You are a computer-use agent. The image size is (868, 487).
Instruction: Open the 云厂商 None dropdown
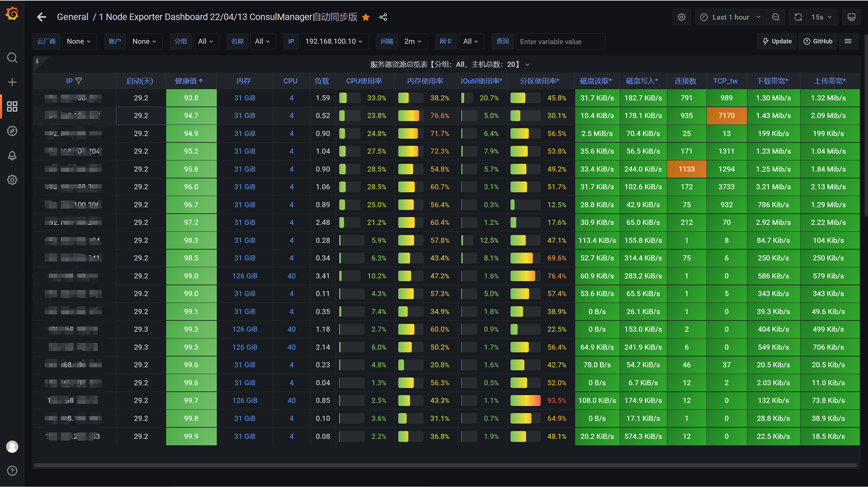pyautogui.click(x=79, y=41)
